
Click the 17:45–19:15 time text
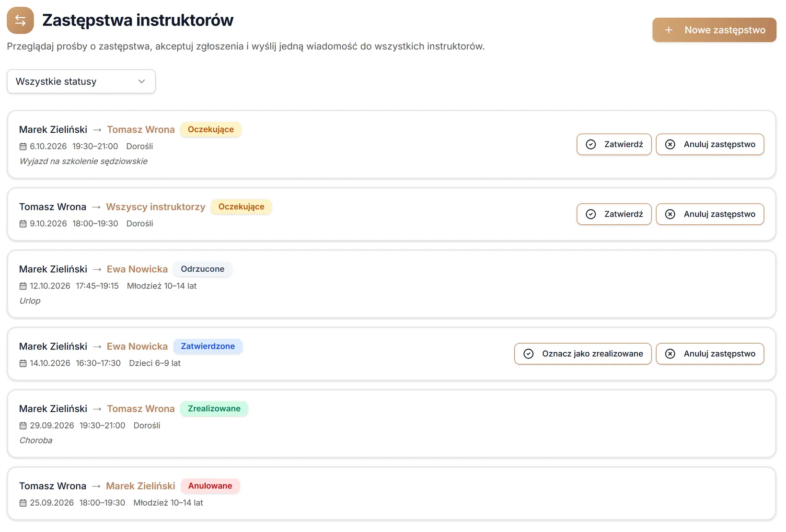point(97,286)
